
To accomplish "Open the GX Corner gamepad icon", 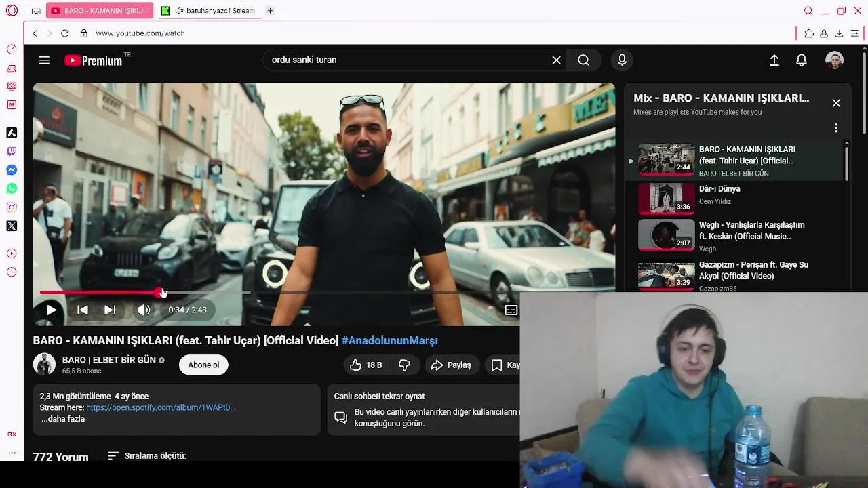I will point(36,12).
